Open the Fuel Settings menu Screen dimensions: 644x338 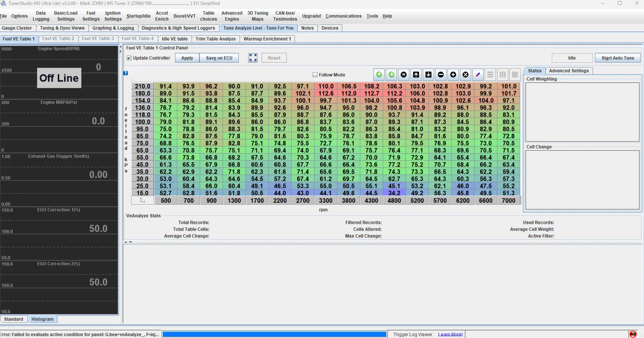point(91,16)
